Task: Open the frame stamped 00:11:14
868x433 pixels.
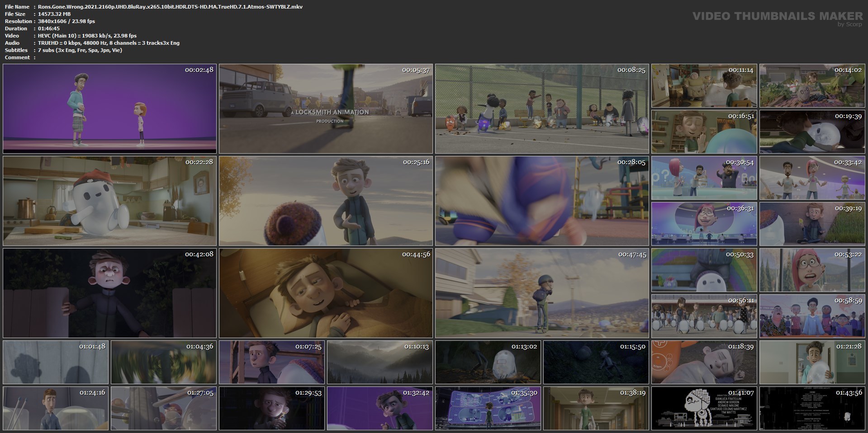Action: tap(704, 85)
